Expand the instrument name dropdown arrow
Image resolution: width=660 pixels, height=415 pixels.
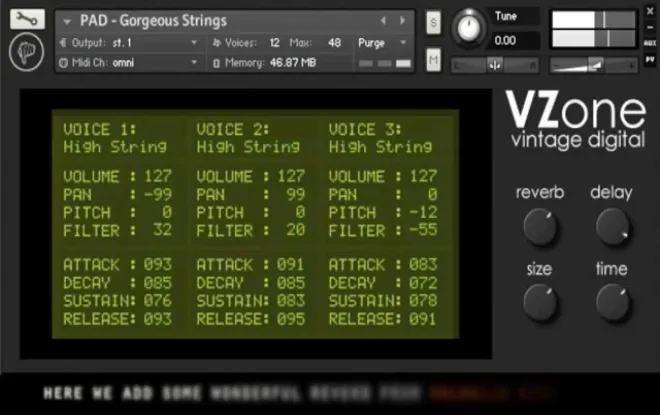[x=67, y=21]
